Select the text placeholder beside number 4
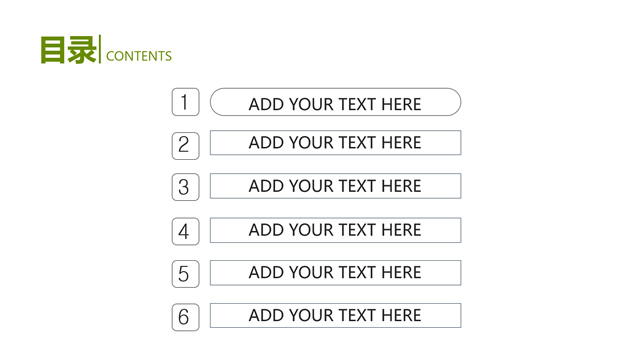Viewport: 635px width, 361px height. [335, 230]
